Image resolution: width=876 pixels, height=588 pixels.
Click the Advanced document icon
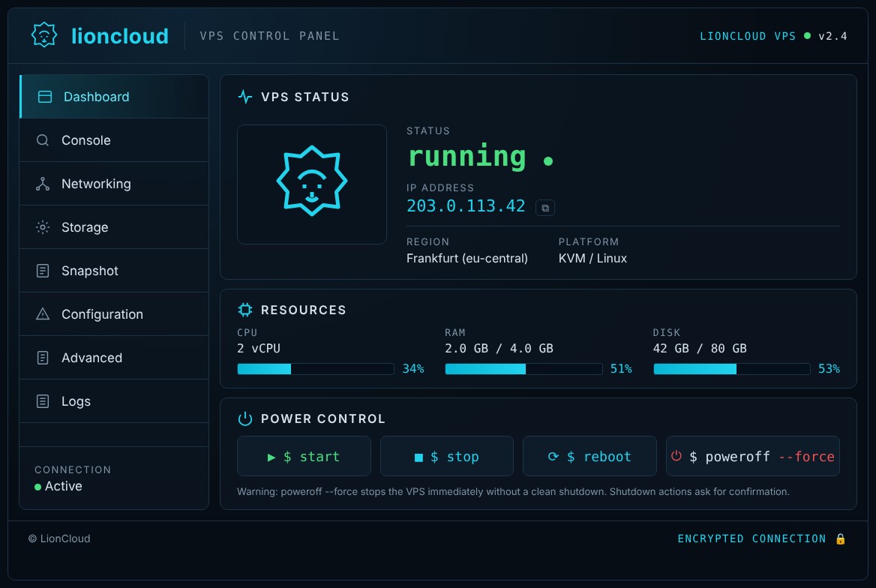tap(43, 358)
